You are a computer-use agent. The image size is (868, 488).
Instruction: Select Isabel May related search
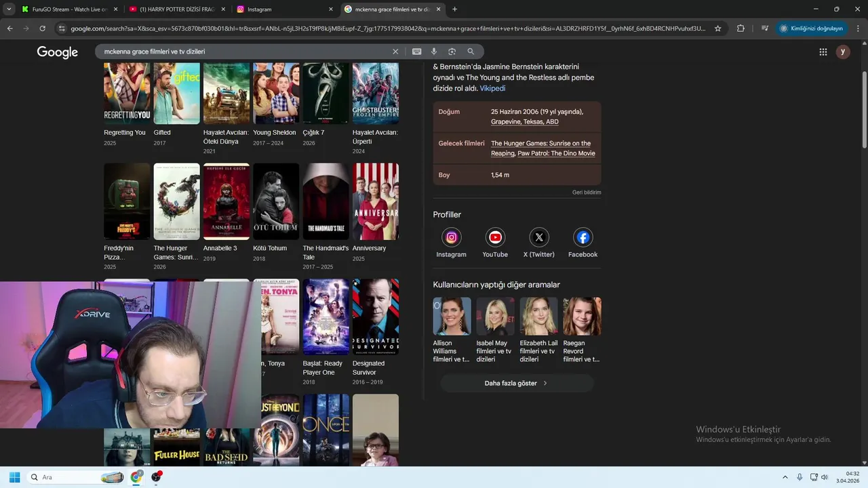coord(495,330)
